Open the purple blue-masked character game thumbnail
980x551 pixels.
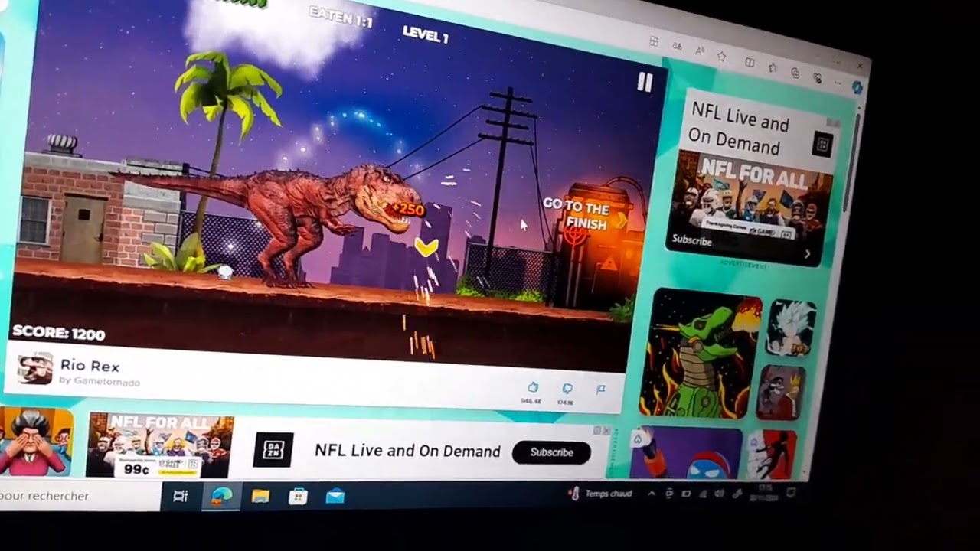click(x=686, y=453)
